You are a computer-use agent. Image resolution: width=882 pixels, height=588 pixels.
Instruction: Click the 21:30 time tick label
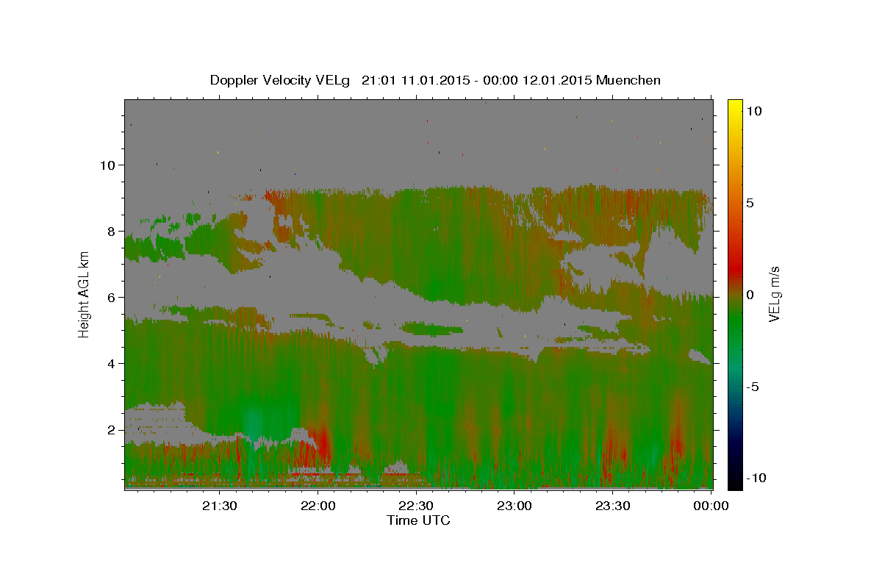tap(220, 506)
